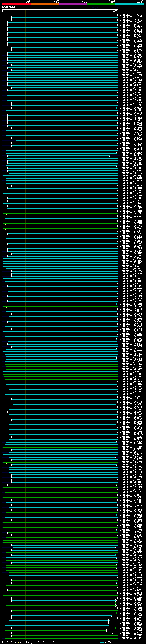Select the UniRef100_Q94300 entry
Viewport: 146px width, 644px height.
coord(131,259)
